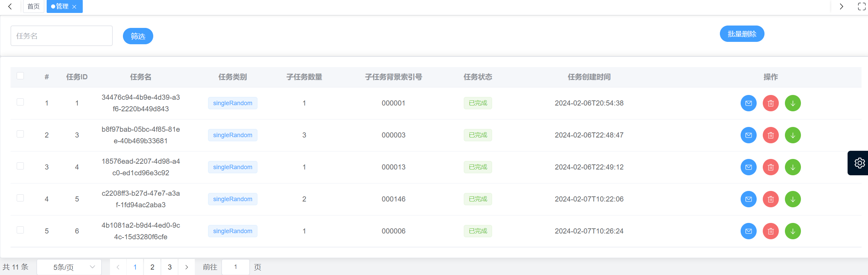Go to next page using right chevron

pyautogui.click(x=187, y=267)
